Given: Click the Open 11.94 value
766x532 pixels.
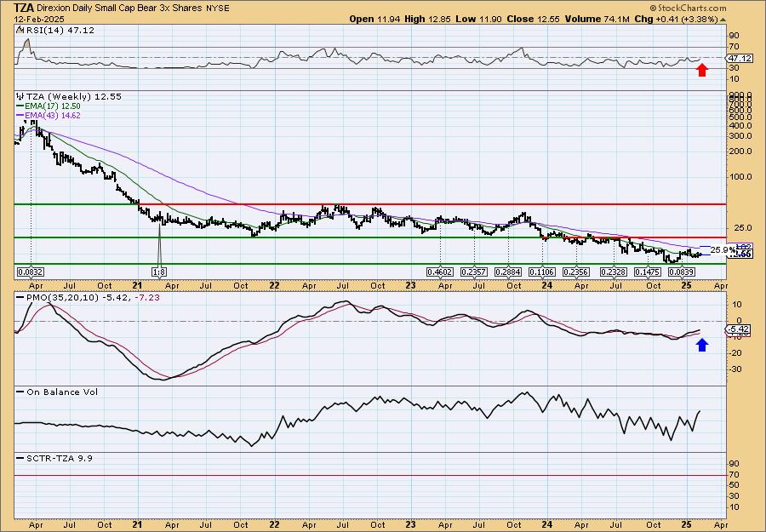Looking at the screenshot, I should tap(374, 19).
